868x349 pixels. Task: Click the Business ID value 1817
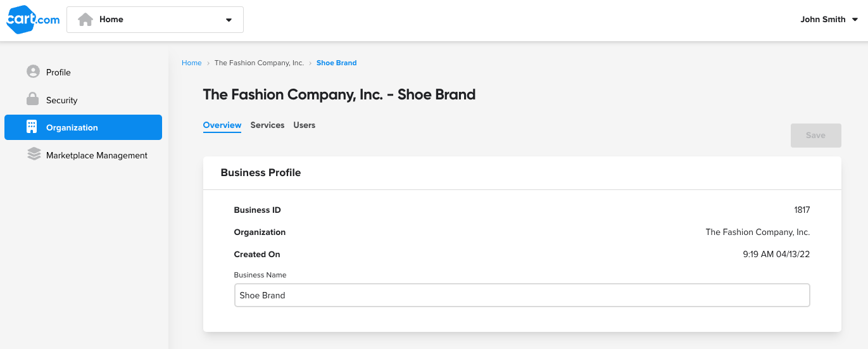(802, 210)
